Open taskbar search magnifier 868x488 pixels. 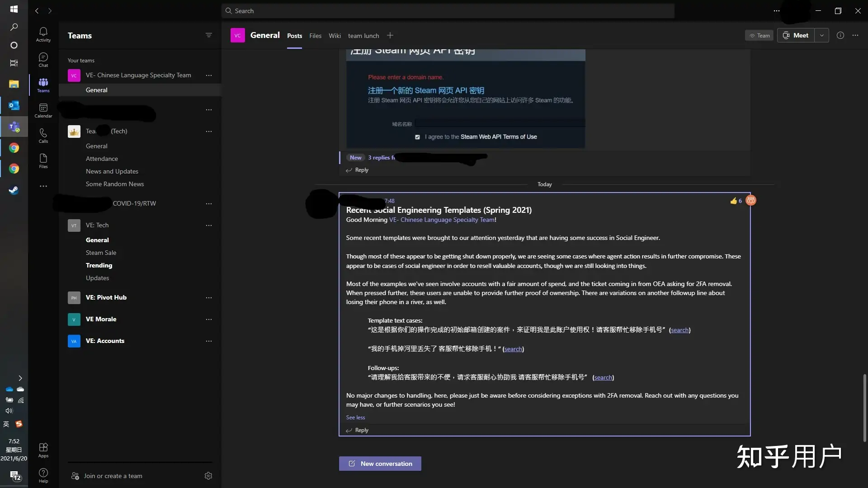[14, 28]
